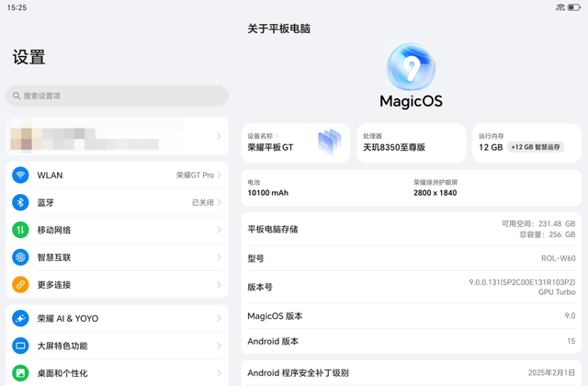This screenshot has height=386, width=588.
Task: Tap the 2025年2月1日 security patch date
Action: pyautogui.click(x=551, y=373)
